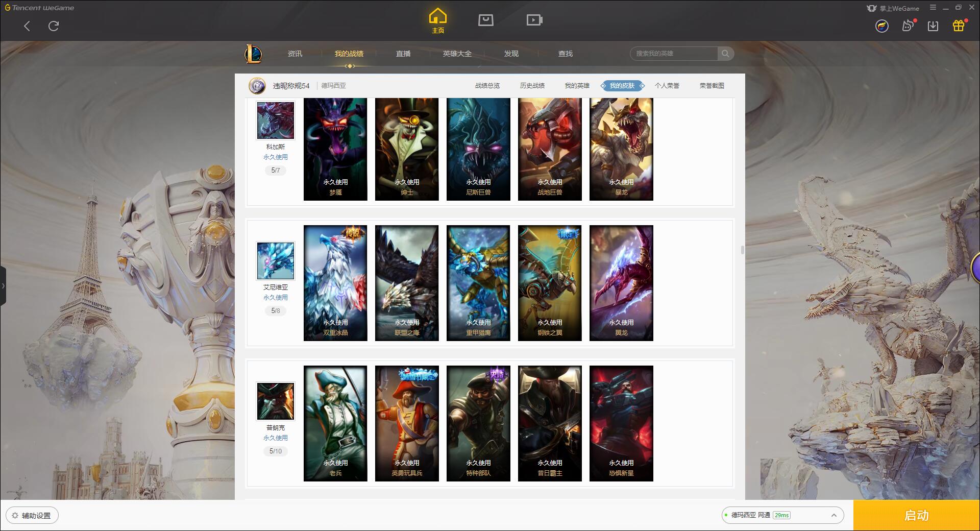980x531 pixels.
Task: Open the gift box icon
Action: 959,26
